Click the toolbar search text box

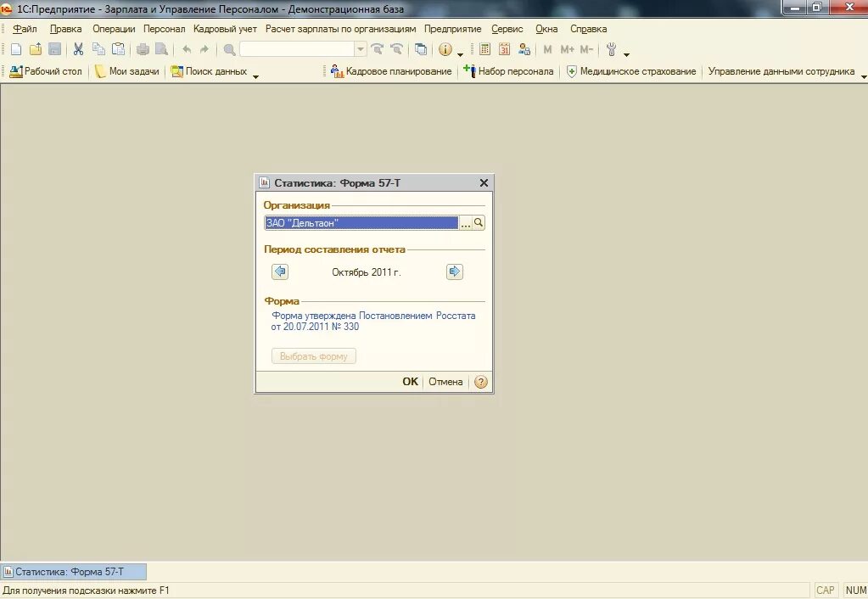[297, 49]
